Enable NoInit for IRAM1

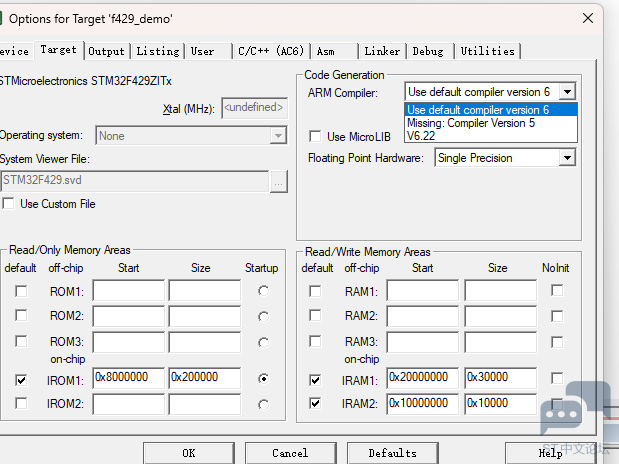coord(557,378)
